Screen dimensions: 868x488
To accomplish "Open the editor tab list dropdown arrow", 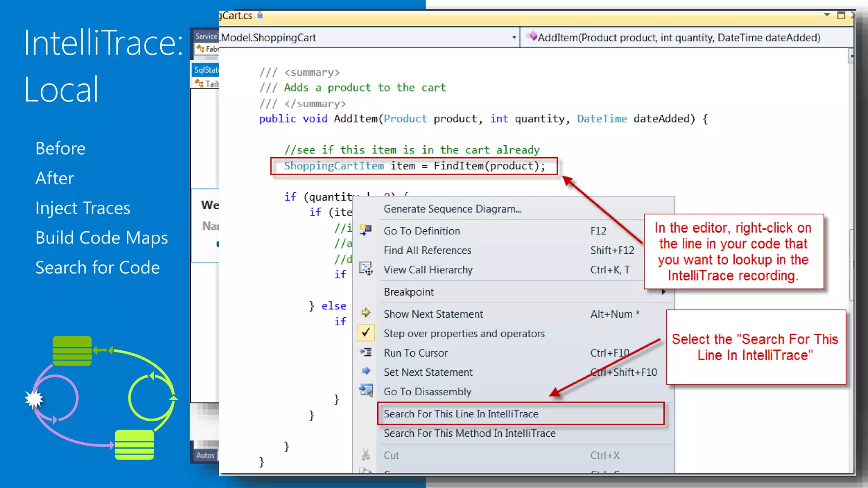I will pos(826,15).
